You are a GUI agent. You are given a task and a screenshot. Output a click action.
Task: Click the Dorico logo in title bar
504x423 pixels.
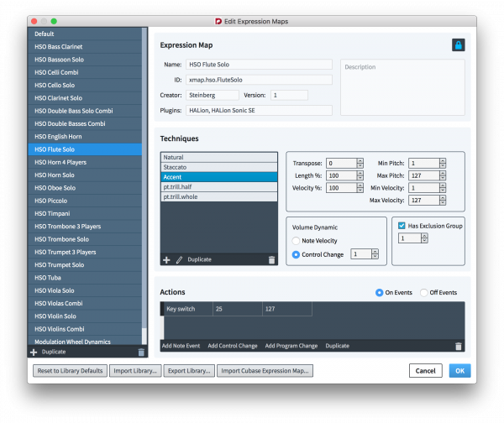[218, 21]
